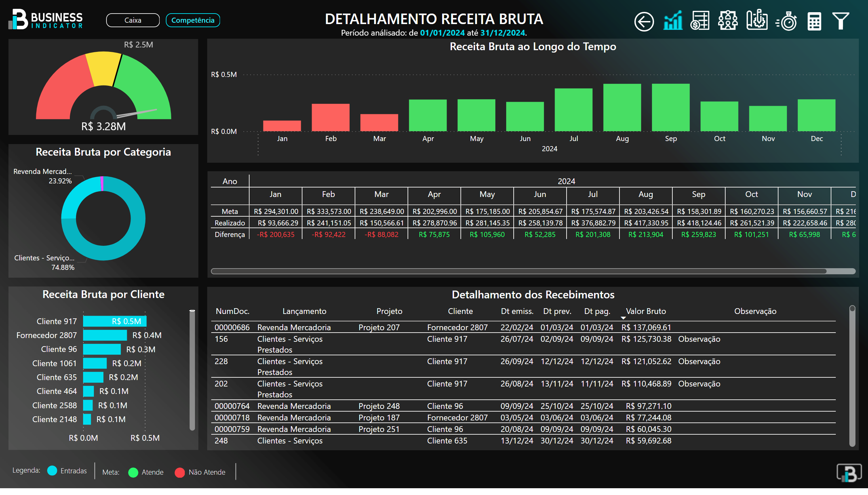
Task: Click the stopwatch icon
Action: pos(787,21)
